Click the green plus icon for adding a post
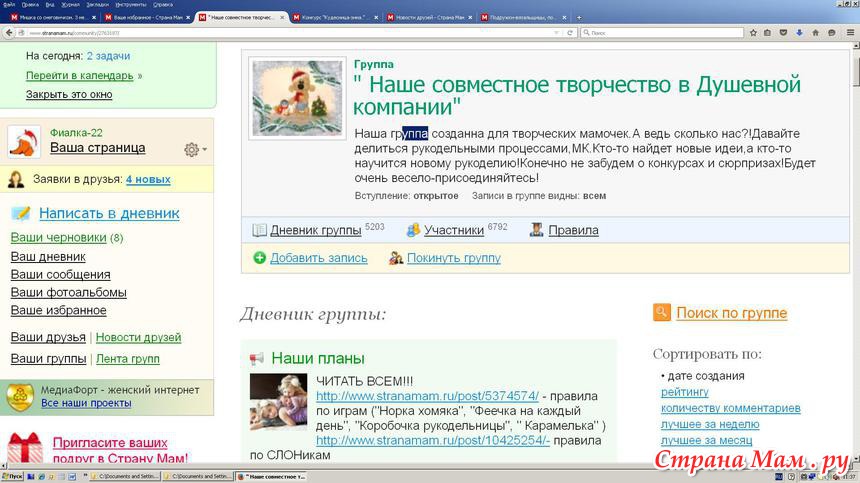The height and width of the screenshot is (483, 860). pos(259,258)
